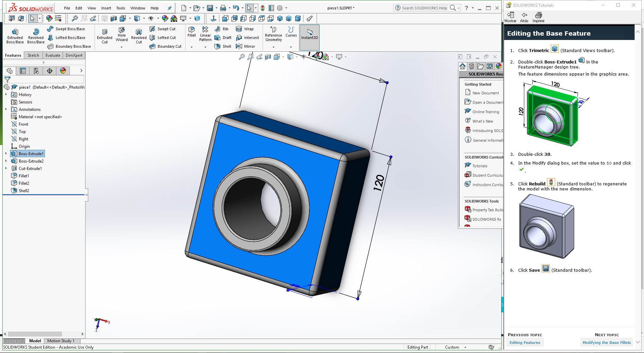Open Reference Geometry tool

pyautogui.click(x=273, y=34)
